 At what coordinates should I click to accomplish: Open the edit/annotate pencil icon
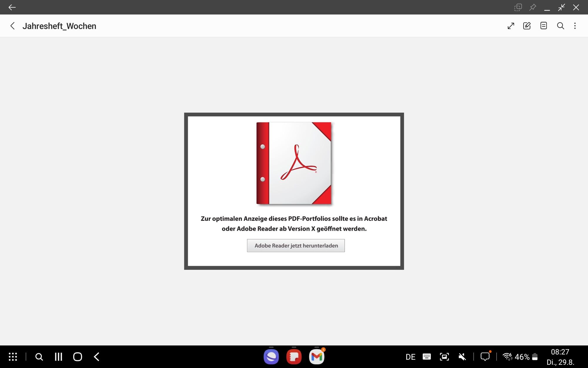[527, 26]
